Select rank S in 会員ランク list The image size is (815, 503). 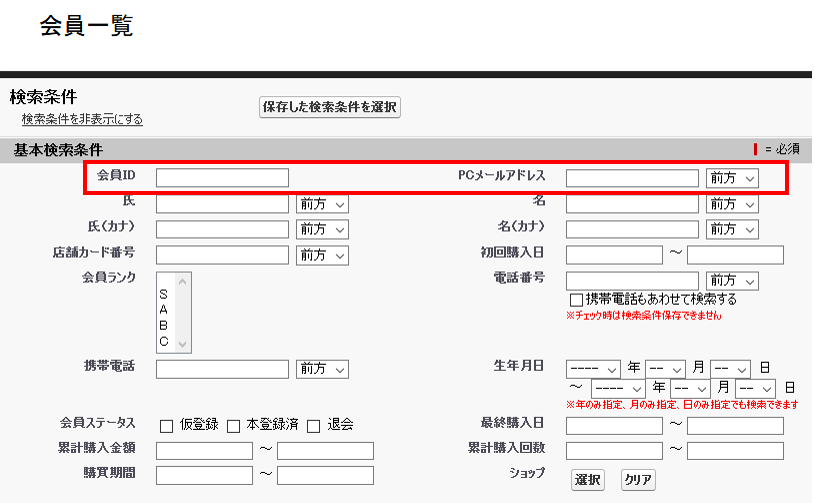[x=163, y=295]
